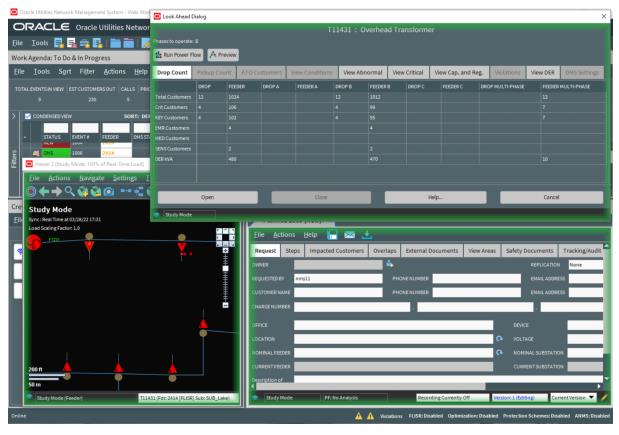
Task: Open the Safety Documents tab
Action: [529, 251]
